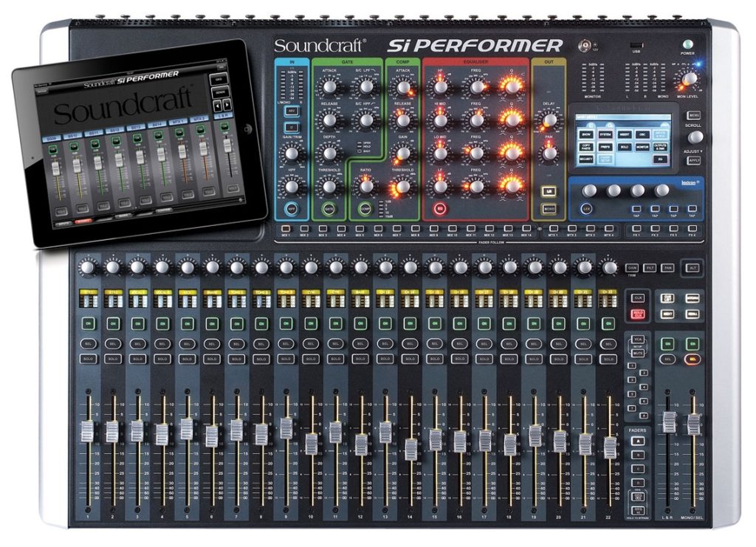Open the MENU button beside the touchscreen

[x=694, y=115]
